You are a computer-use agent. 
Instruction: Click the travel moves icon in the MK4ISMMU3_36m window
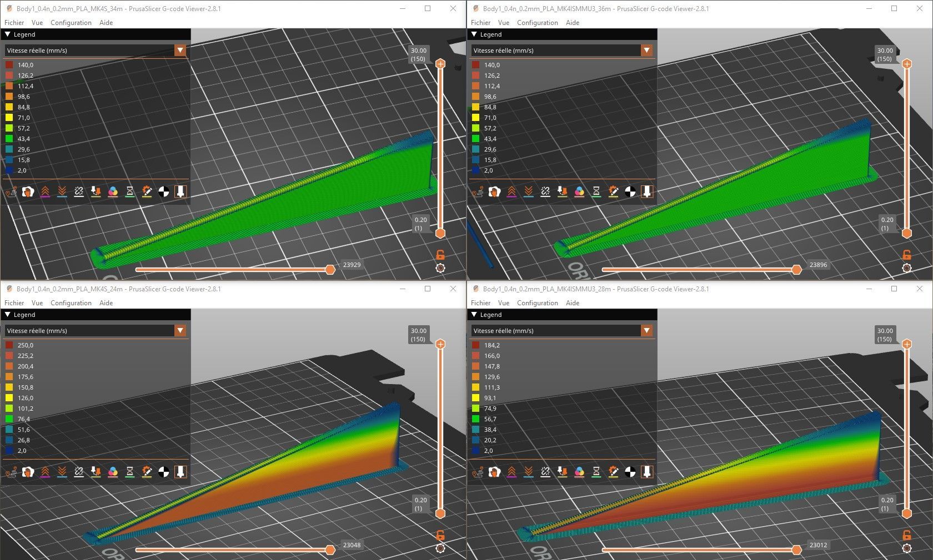pyautogui.click(x=477, y=192)
